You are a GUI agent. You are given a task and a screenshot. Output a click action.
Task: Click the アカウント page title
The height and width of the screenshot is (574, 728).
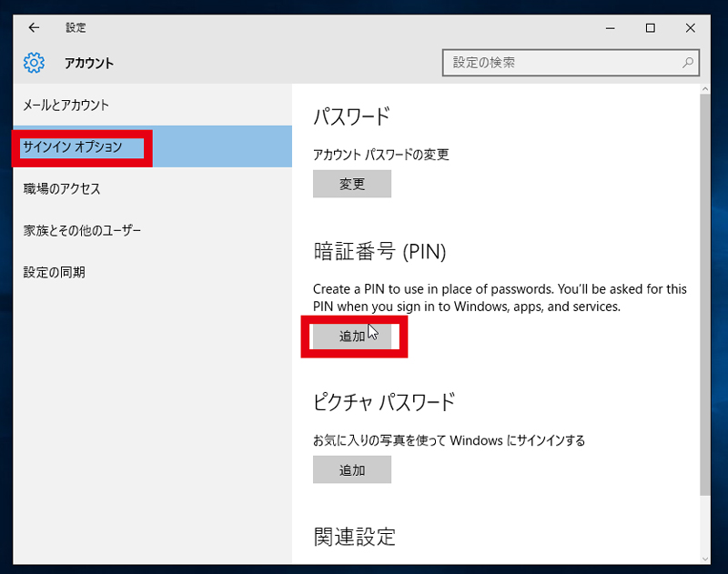click(x=88, y=63)
